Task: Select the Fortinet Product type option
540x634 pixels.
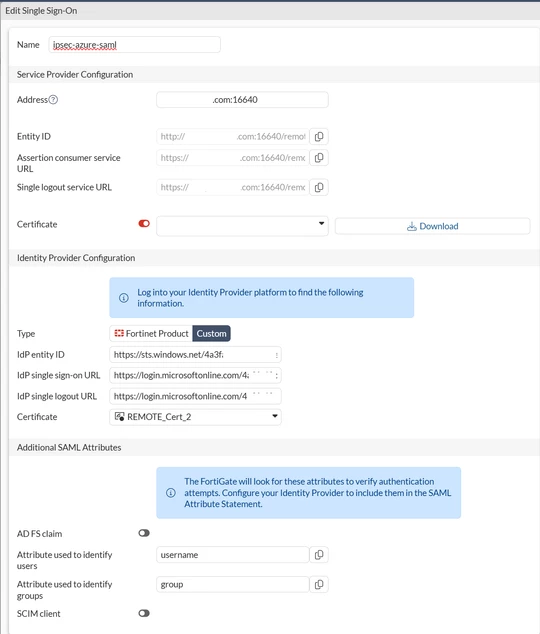Action: tap(151, 334)
